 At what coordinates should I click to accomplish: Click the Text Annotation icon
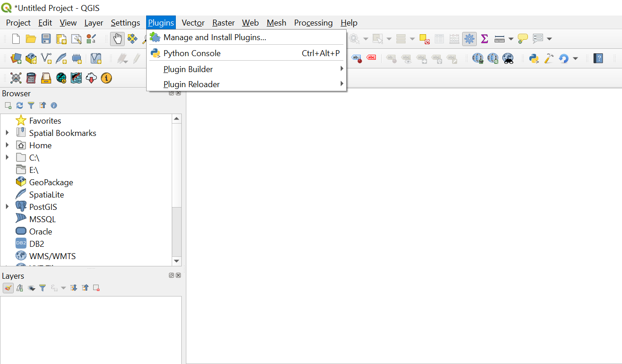[x=538, y=39]
